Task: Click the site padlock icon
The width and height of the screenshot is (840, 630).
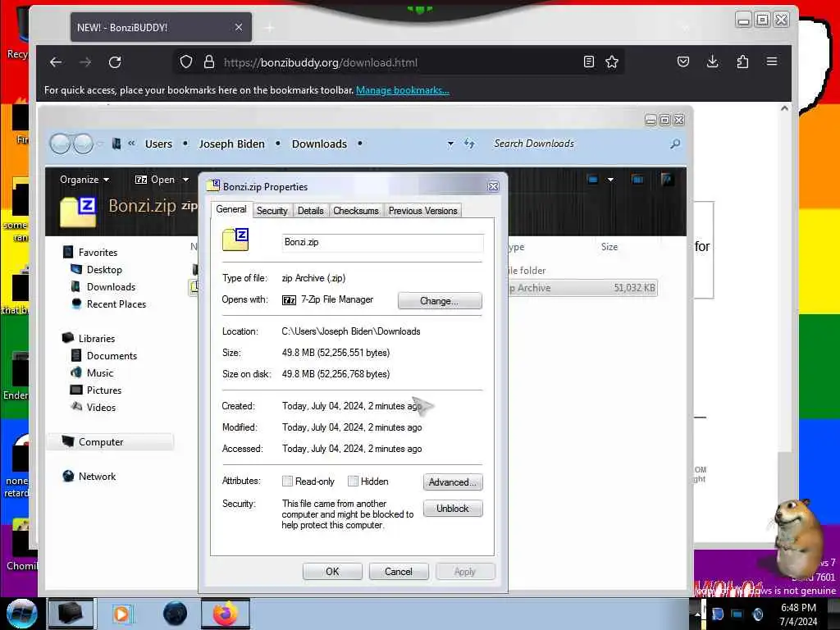Action: tap(209, 62)
